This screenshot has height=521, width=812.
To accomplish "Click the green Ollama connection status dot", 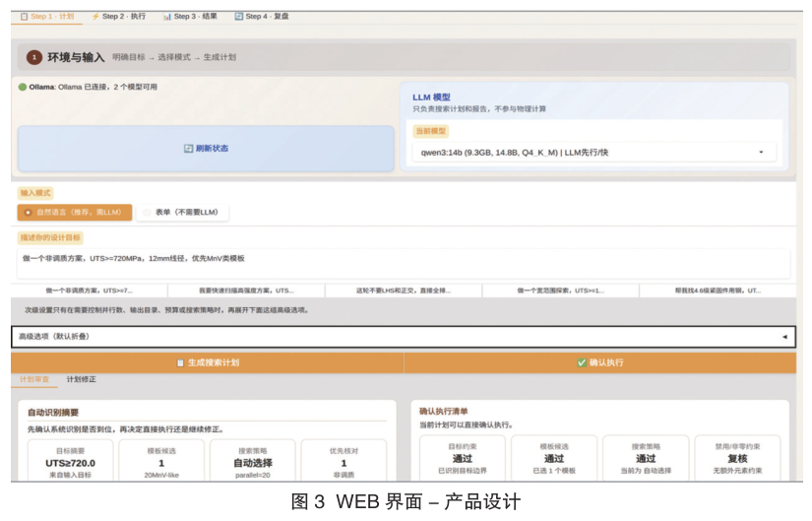I will 23,87.
